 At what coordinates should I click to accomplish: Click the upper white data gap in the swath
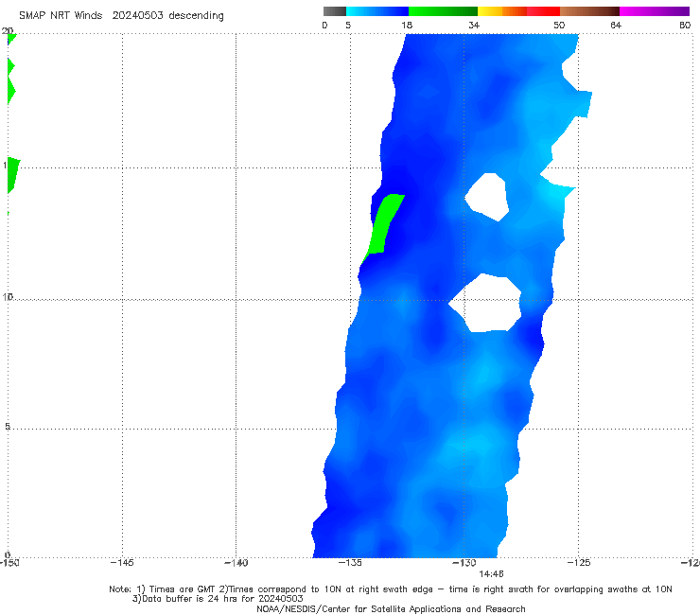[487, 197]
